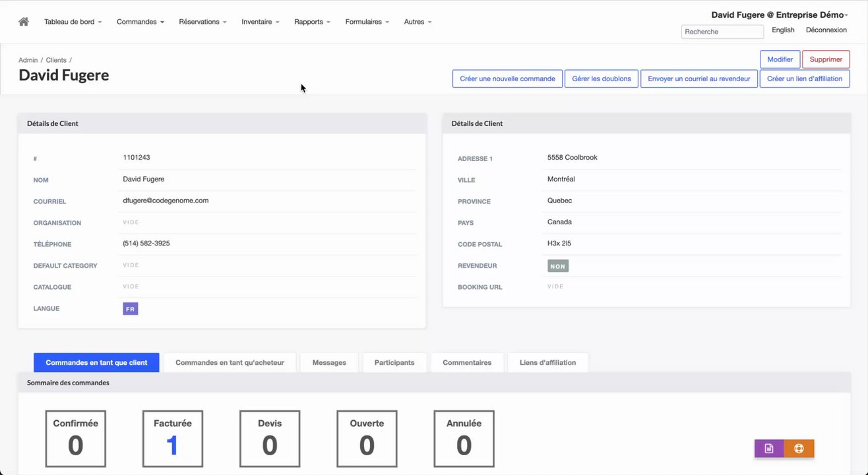Open the orange lifebuoy help button
The image size is (868, 475).
click(x=799, y=449)
